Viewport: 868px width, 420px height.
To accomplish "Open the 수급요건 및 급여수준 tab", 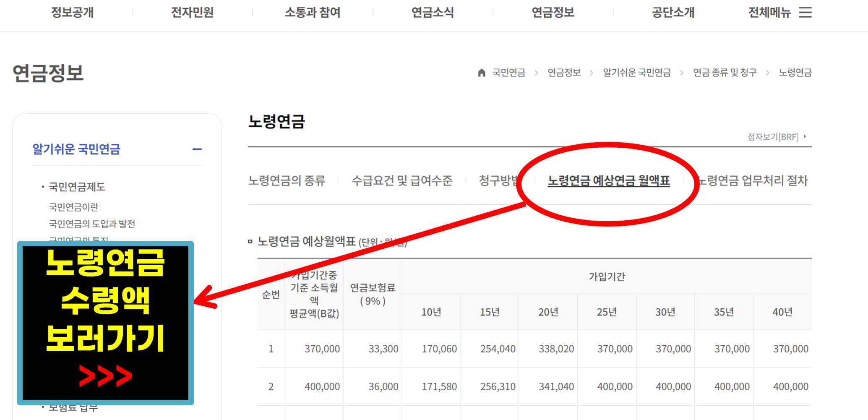I will pos(404,181).
